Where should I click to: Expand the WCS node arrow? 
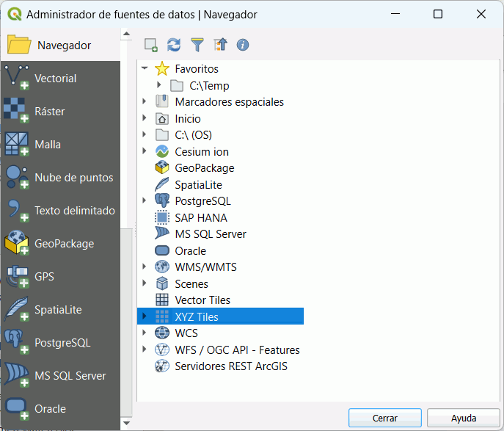145,333
